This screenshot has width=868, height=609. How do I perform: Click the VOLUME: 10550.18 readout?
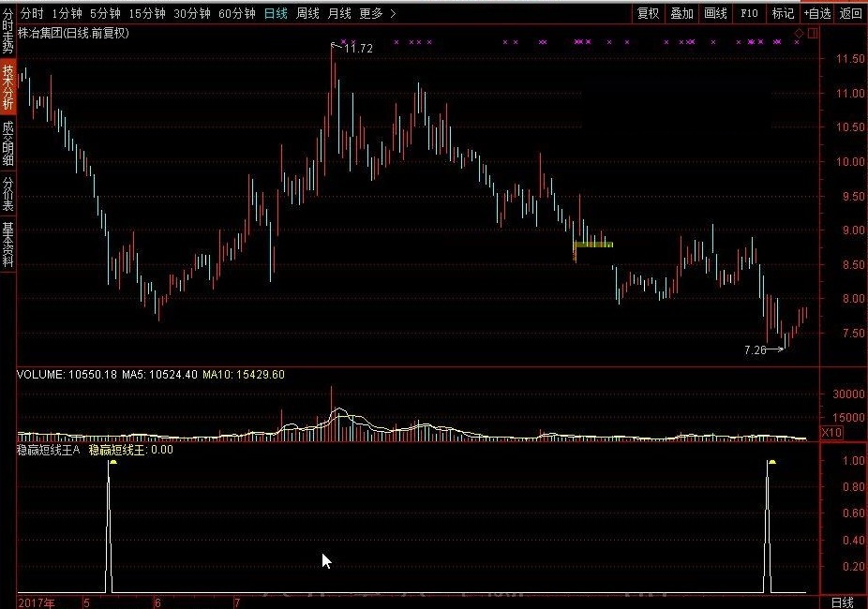pyautogui.click(x=67, y=375)
